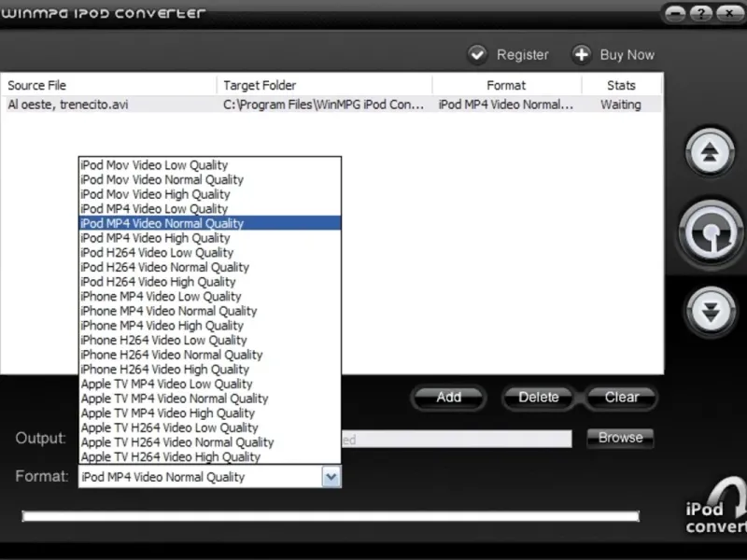
Task: Select iPhone H264 Video Normal Quality
Action: coord(209,355)
